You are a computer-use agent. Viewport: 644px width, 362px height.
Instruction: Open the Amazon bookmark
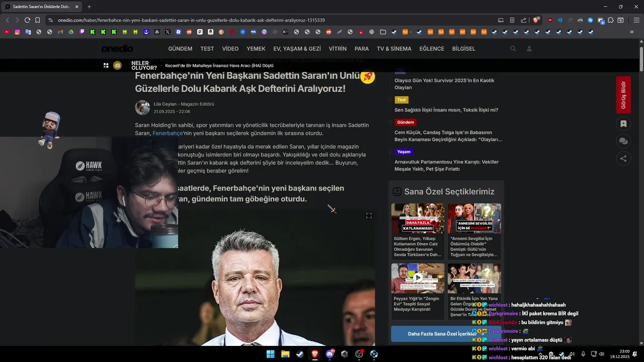[x=210, y=32]
